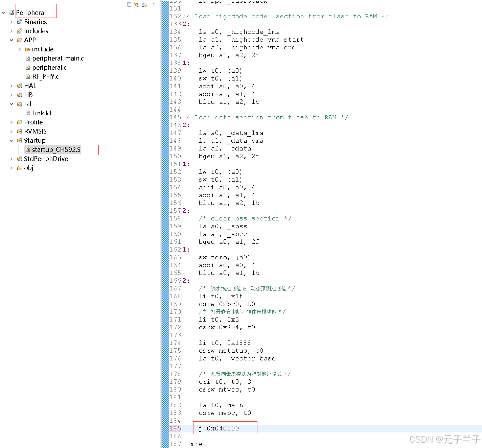Collapse the Peripheral project node

pos(3,13)
